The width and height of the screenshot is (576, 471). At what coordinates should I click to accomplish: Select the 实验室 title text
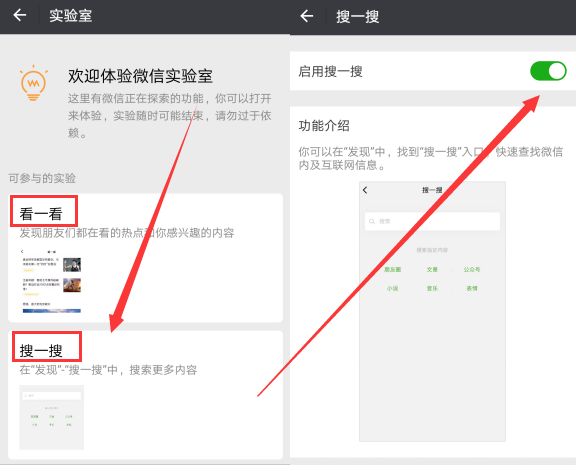(x=71, y=16)
